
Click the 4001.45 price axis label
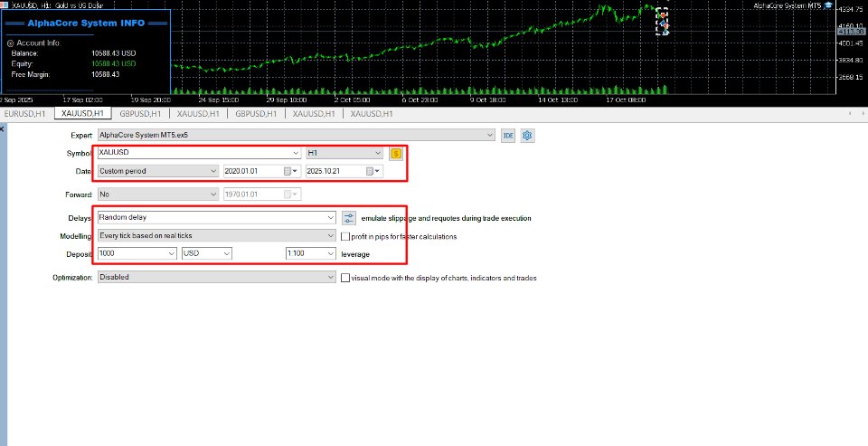coord(852,43)
